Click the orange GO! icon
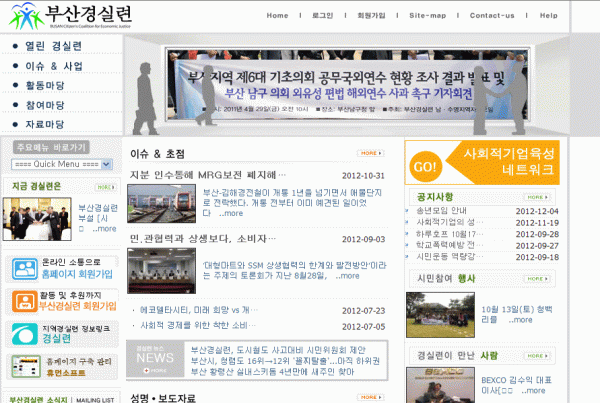Viewport: 600px width, 403px height. [424, 166]
